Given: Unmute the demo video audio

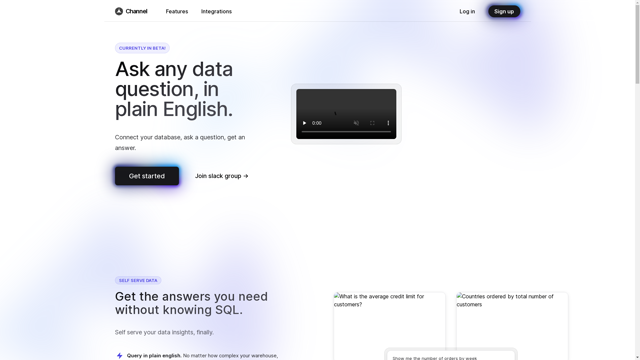Looking at the screenshot, I should click(356, 123).
